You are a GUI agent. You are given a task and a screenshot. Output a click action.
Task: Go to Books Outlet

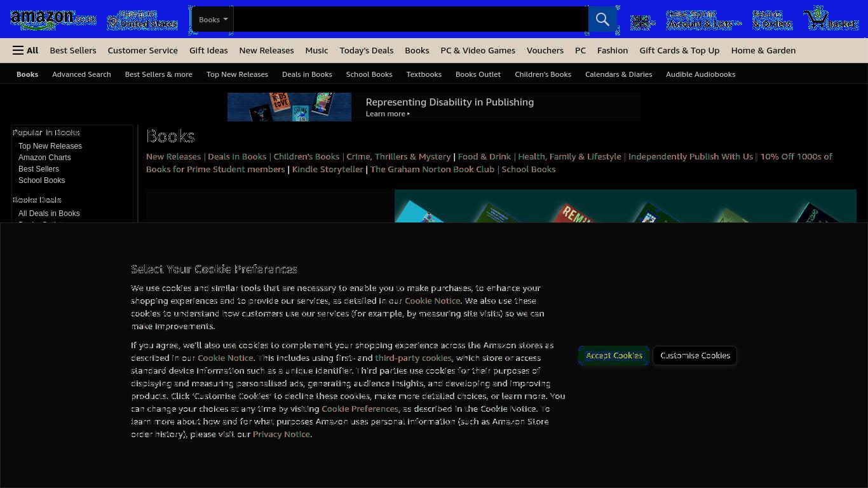[x=478, y=74]
